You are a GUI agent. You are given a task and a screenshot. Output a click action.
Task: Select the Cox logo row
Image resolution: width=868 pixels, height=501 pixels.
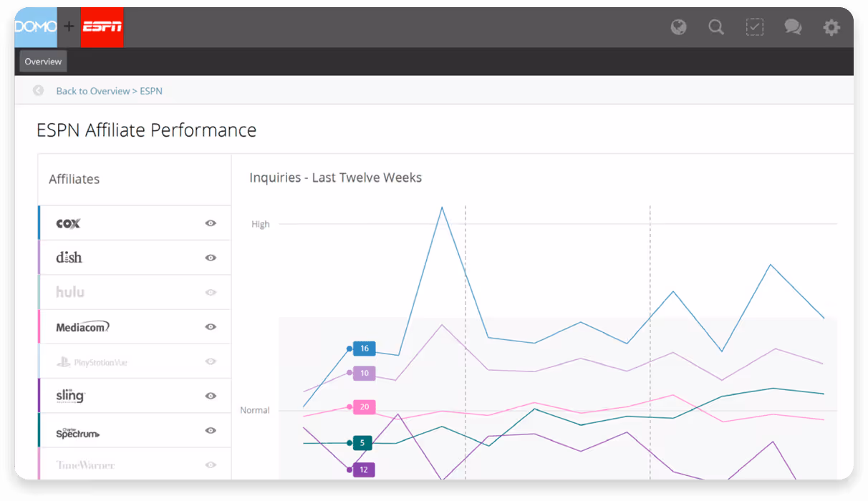(x=135, y=223)
